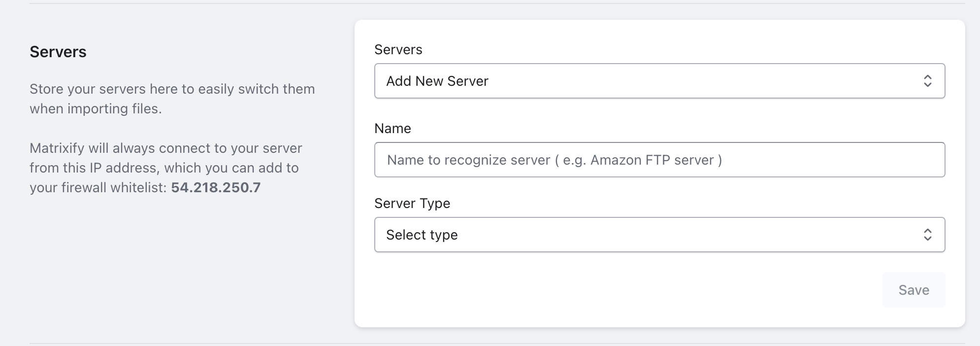Click the 'Store your servers here' description
The height and width of the screenshot is (346, 980).
coord(172,89)
